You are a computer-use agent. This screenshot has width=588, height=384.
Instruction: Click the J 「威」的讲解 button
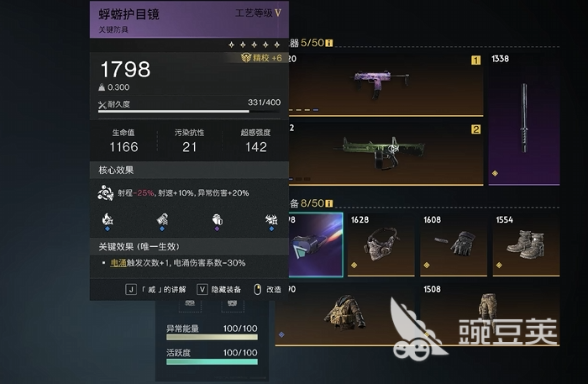(x=155, y=290)
